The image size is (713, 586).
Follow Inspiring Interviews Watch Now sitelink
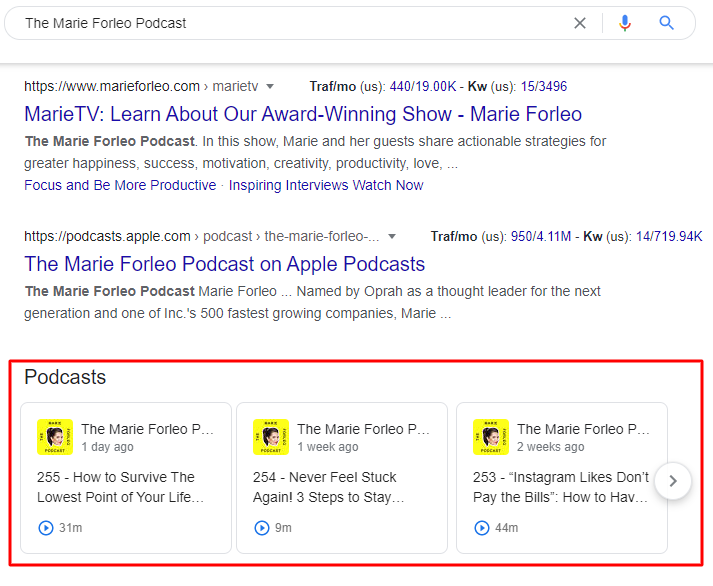(x=326, y=185)
